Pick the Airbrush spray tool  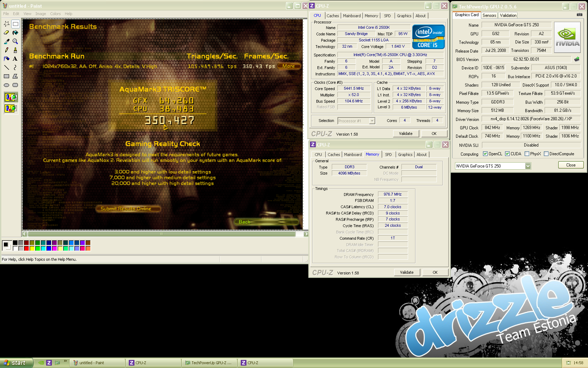point(7,59)
